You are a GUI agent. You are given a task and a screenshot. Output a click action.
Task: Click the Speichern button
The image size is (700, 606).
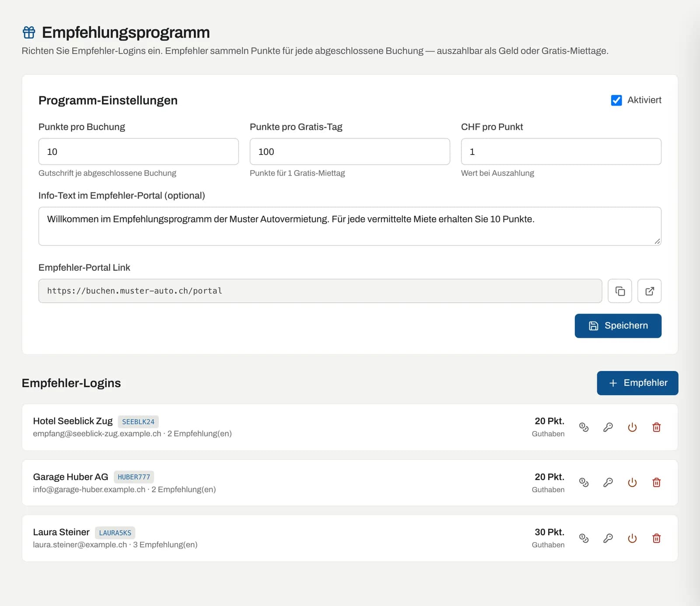(618, 326)
